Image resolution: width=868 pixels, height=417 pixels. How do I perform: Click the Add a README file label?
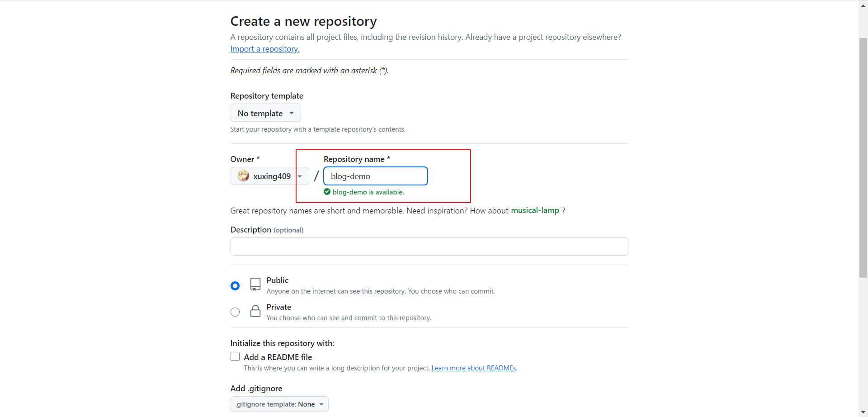click(278, 357)
